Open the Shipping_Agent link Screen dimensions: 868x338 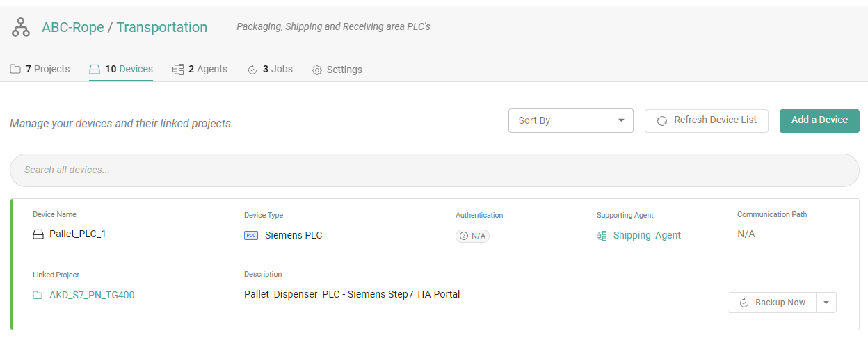647,236
